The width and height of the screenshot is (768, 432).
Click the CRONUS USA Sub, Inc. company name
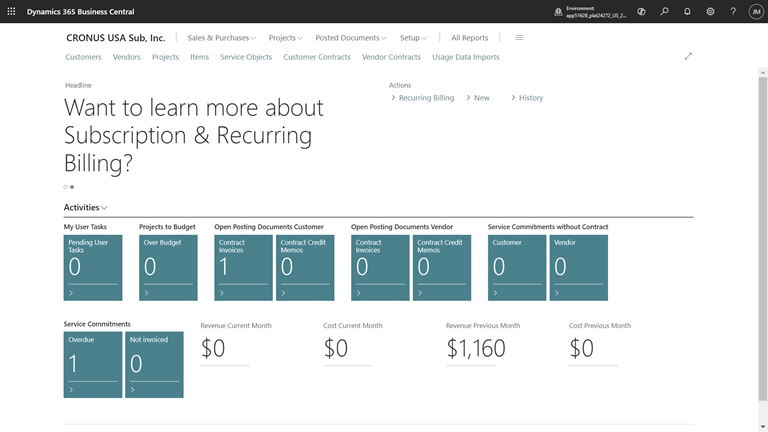[116, 38]
